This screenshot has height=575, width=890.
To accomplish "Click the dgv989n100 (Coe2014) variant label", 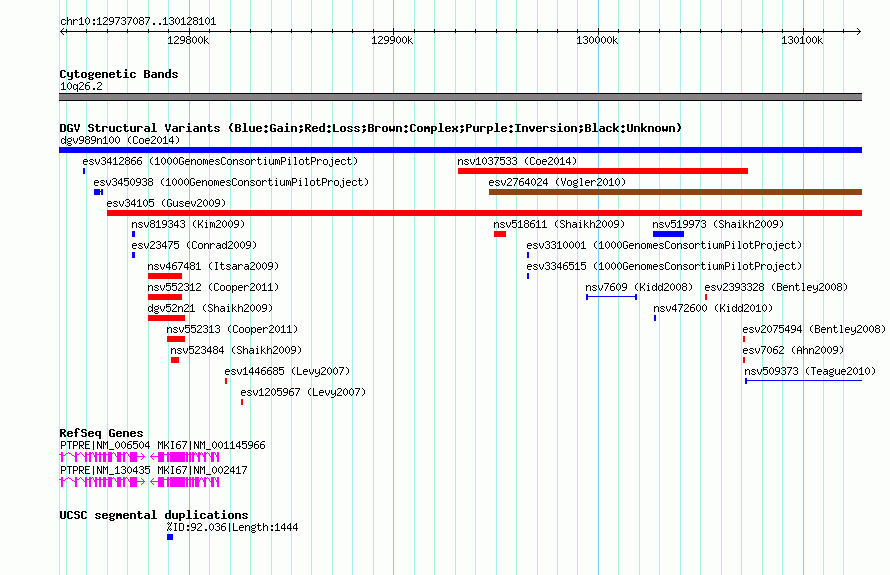I will point(120,140).
